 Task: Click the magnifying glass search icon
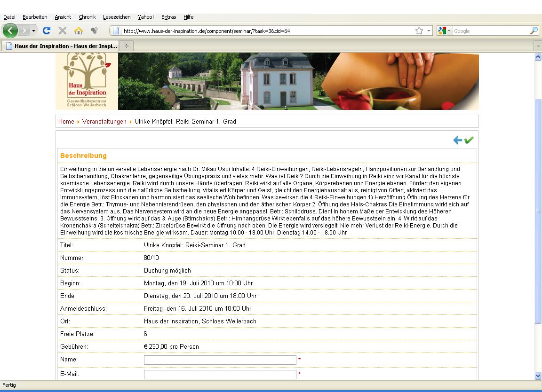click(x=534, y=31)
